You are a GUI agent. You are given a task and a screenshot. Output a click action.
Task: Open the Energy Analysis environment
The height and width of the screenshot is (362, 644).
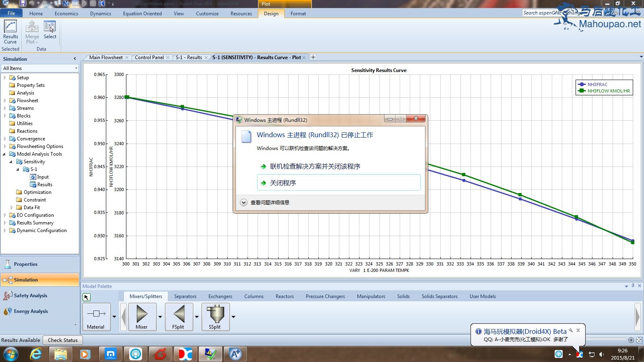[x=40, y=311]
